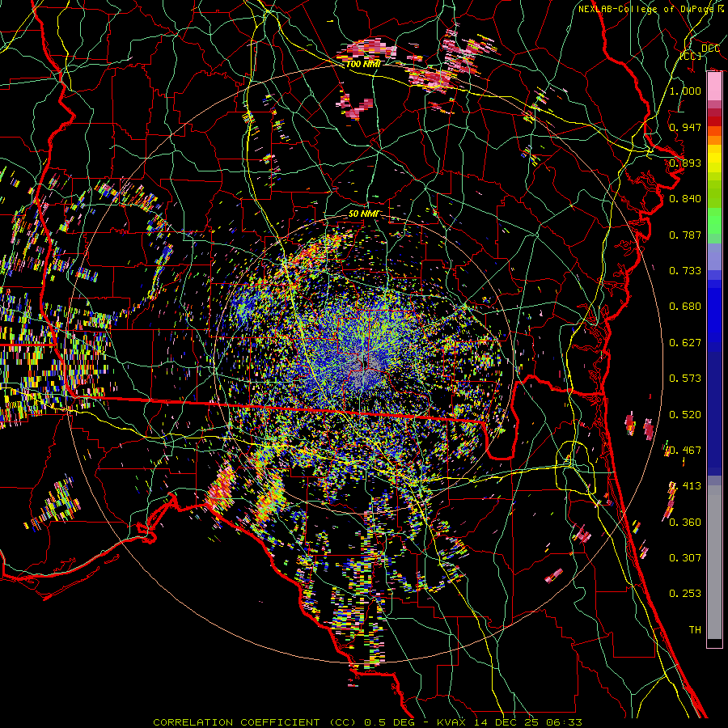
Task: Select the 0.947 legend value
Action: point(685,127)
